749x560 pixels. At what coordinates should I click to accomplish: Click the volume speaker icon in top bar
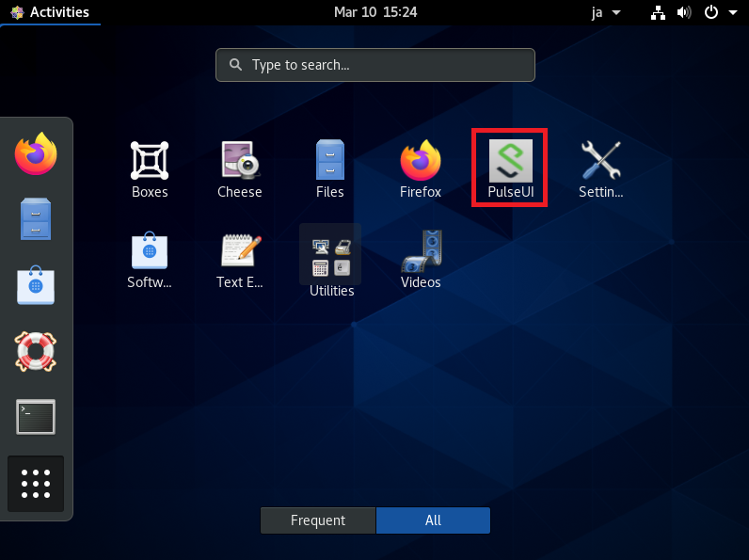click(x=684, y=12)
